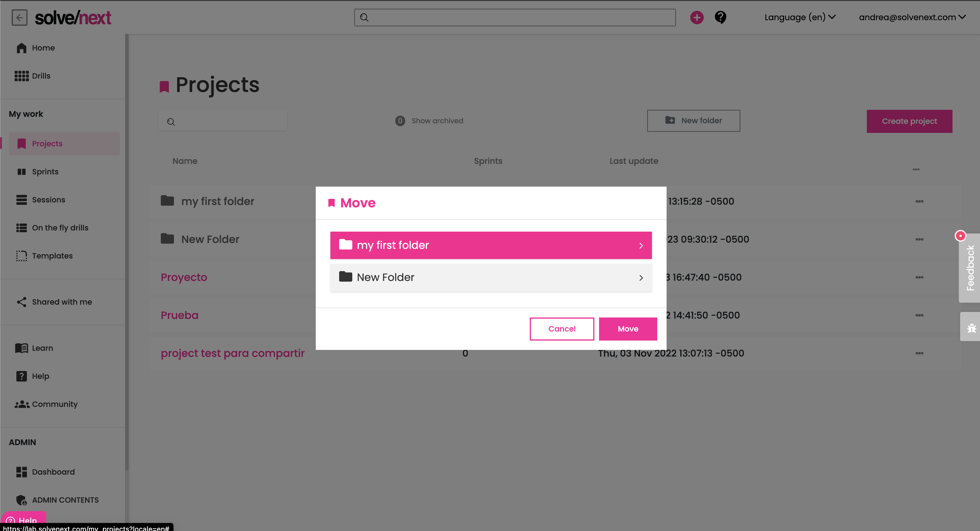Click the bug report icon on right edge

click(x=971, y=328)
